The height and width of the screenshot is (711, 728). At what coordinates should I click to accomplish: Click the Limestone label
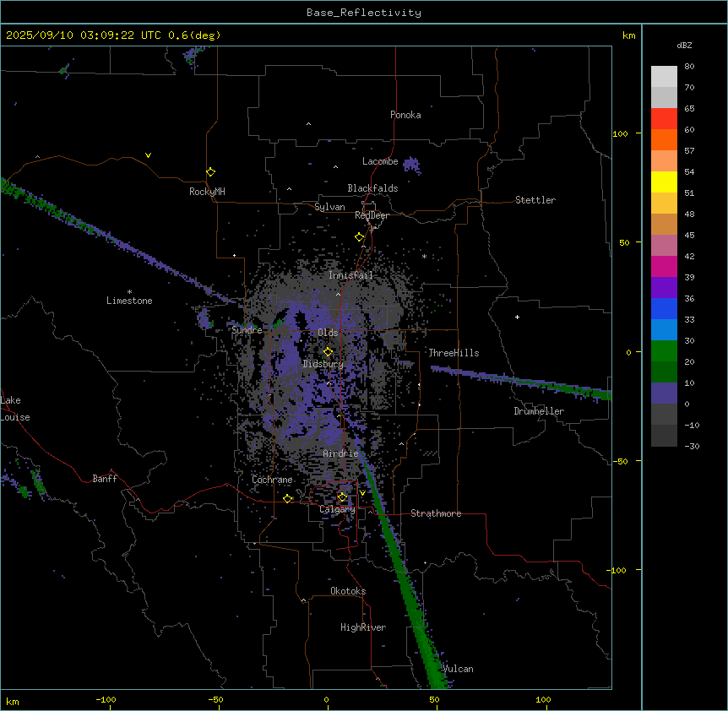[x=129, y=301]
